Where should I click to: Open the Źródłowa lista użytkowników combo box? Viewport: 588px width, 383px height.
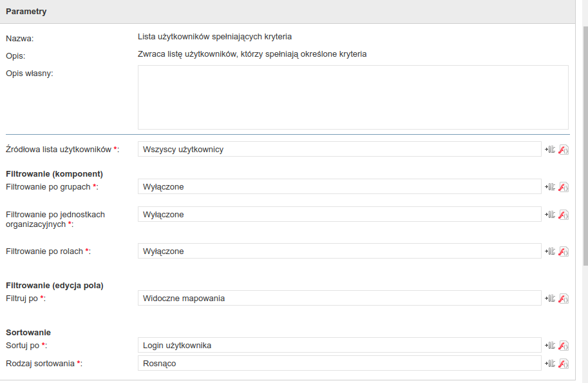pyautogui.click(x=339, y=149)
